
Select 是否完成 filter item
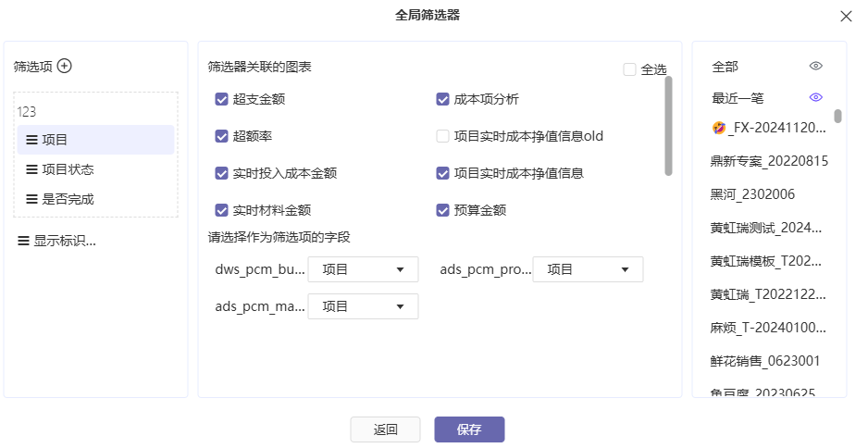point(95,199)
